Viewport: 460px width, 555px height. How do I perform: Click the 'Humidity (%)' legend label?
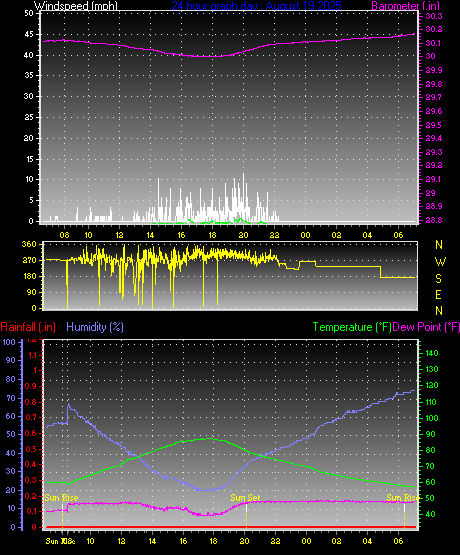95,327
